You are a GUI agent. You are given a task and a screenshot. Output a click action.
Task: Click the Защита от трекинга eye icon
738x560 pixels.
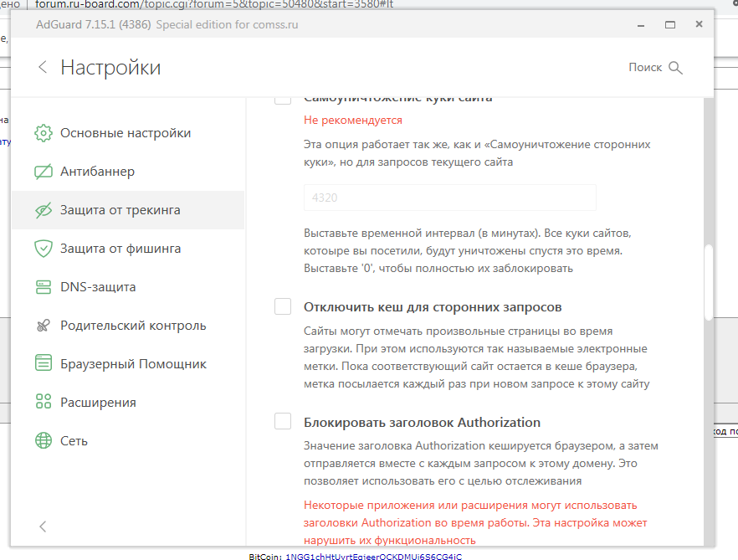44,211
